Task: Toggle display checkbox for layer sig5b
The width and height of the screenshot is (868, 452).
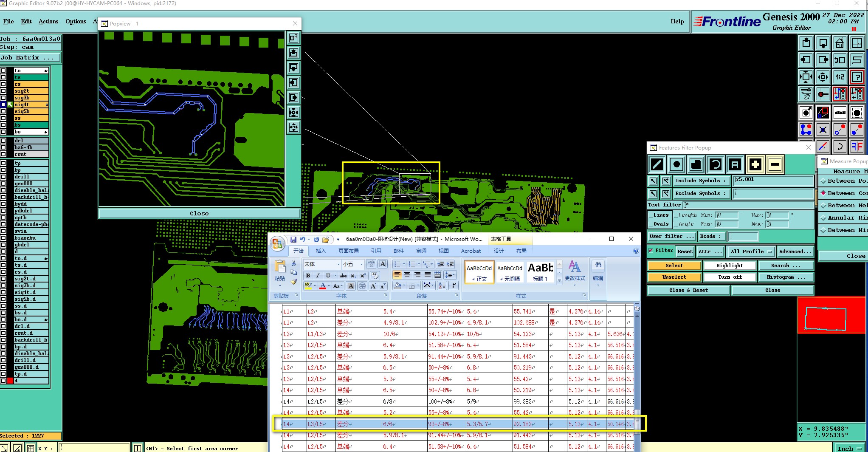Action: coord(3,111)
